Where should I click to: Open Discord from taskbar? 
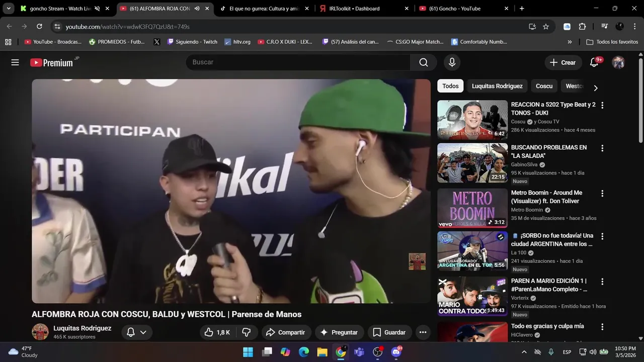[x=396, y=352]
